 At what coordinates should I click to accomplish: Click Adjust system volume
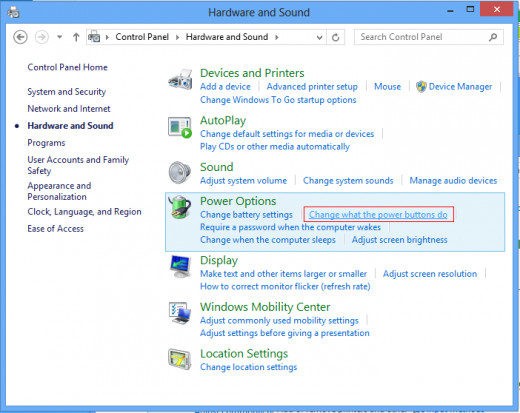click(x=243, y=181)
